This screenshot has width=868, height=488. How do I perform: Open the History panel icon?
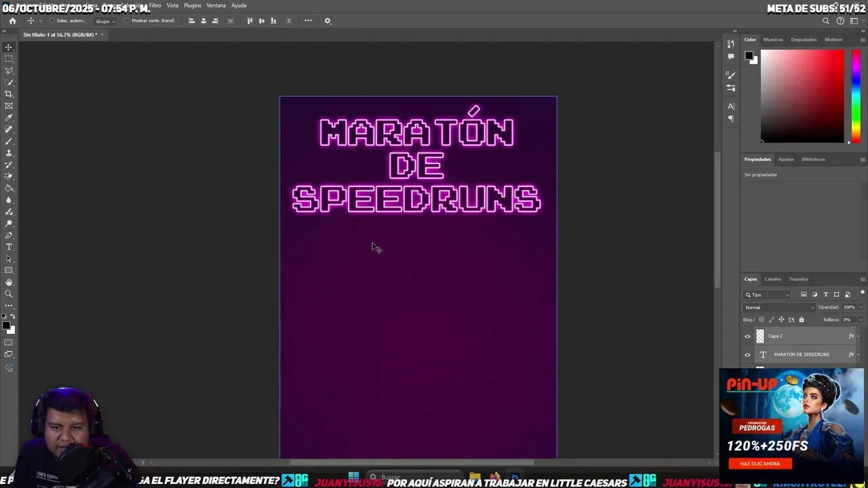point(730,44)
